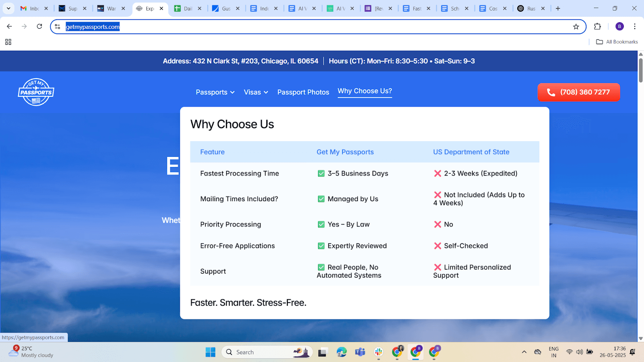Image resolution: width=644 pixels, height=362 pixels.
Task: Open the volume speaker tray icon
Action: (579, 352)
